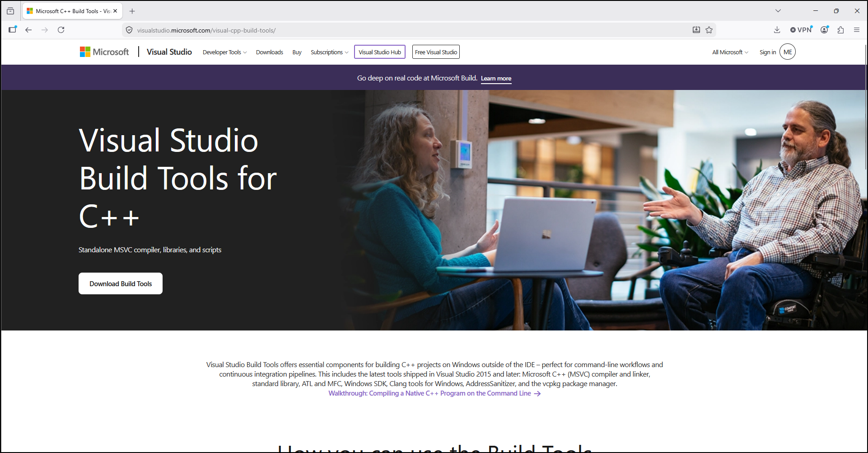The image size is (868, 453).
Task: Open the recent browsing tabs list icon
Action: click(x=10, y=11)
